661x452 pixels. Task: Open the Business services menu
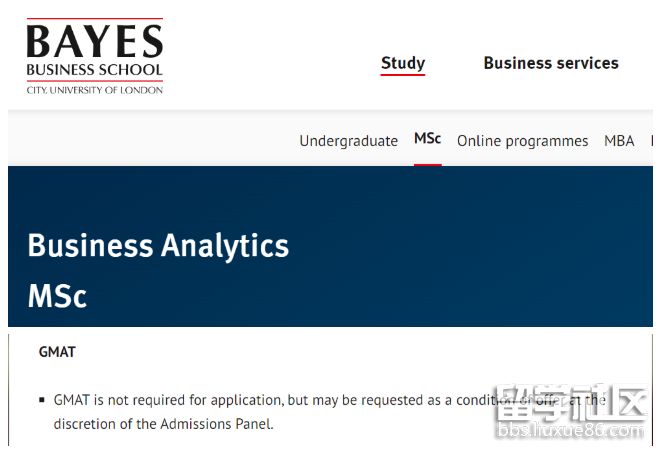point(551,62)
